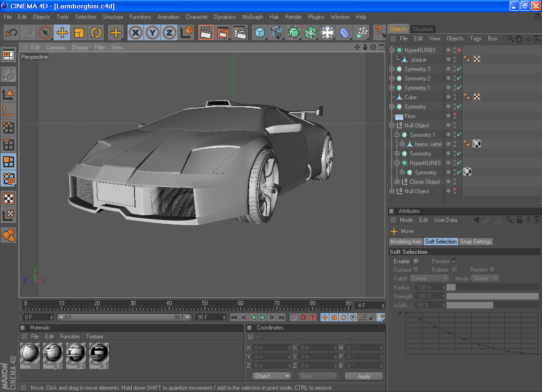This screenshot has height=392, width=542.
Task: Toggle the Rubber checkbox
Action: (454, 269)
